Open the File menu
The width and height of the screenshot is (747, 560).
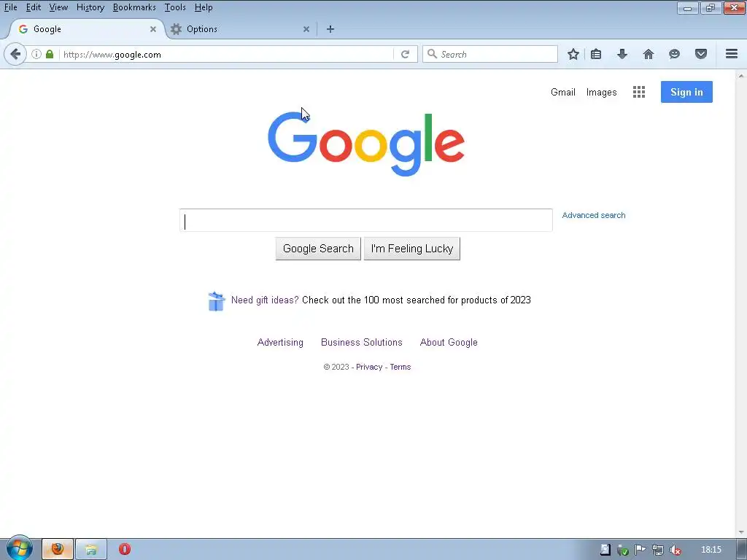(x=10, y=7)
